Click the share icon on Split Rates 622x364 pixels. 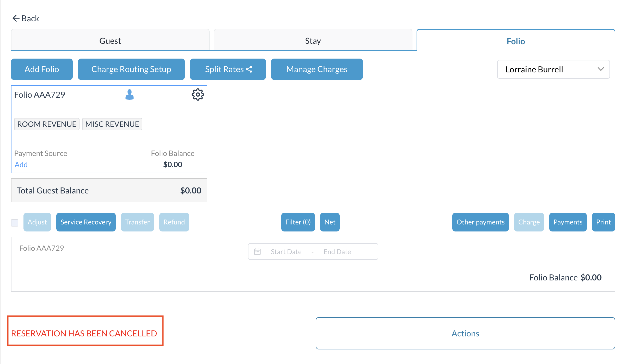pyautogui.click(x=249, y=69)
